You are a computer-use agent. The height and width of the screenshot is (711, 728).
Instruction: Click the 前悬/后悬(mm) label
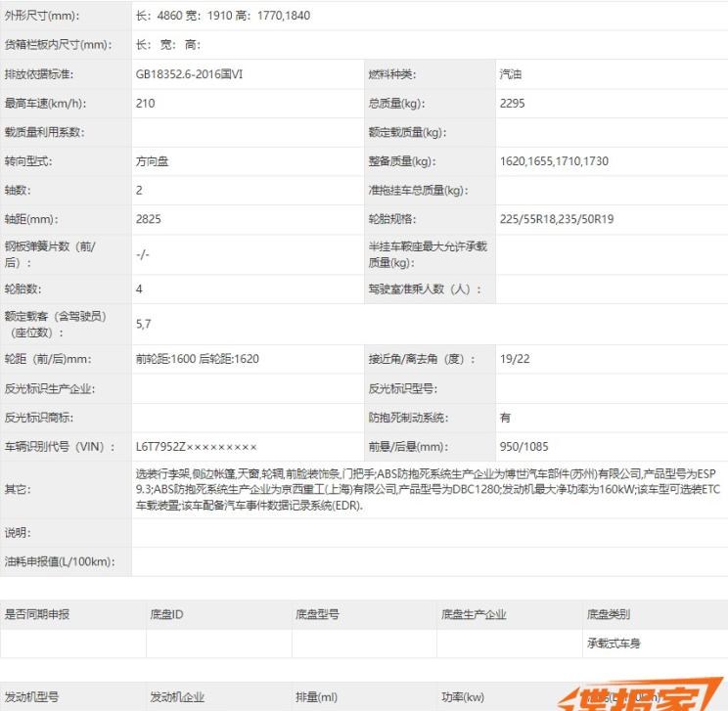[x=409, y=447]
